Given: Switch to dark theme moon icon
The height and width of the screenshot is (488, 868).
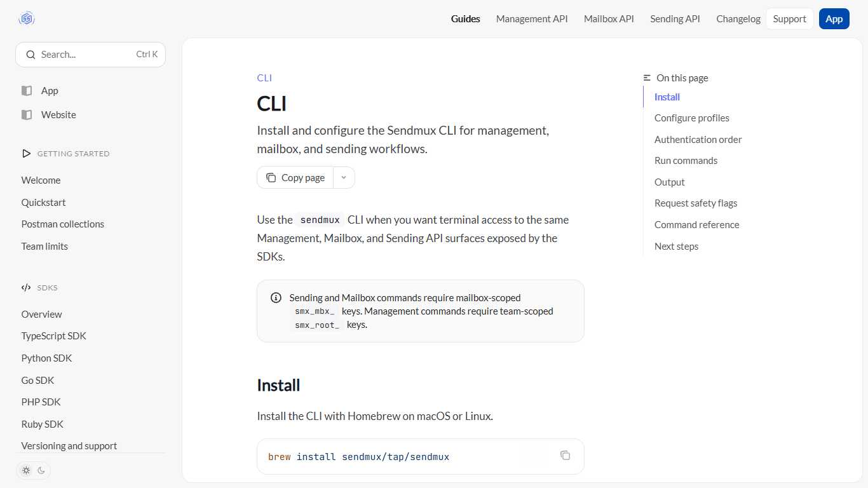Looking at the screenshot, I should (x=41, y=471).
